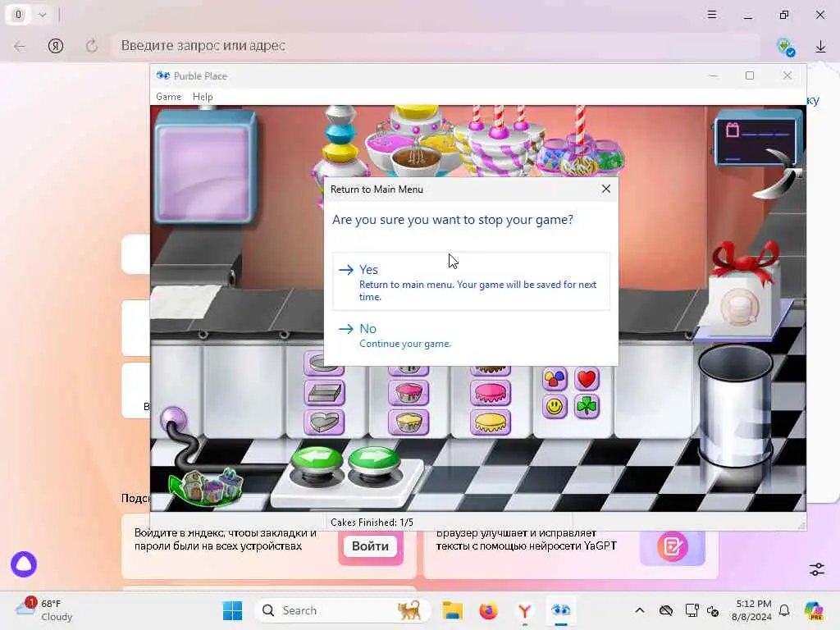The height and width of the screenshot is (630, 840).
Task: Choose No to continue your game
Action: point(471,336)
